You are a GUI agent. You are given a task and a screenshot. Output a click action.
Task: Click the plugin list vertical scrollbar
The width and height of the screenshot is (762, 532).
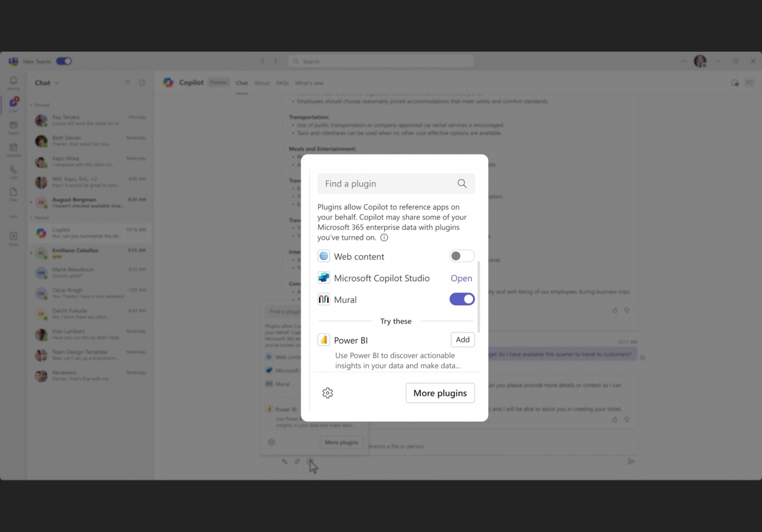478,297
